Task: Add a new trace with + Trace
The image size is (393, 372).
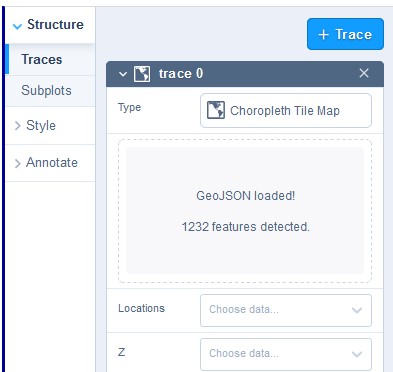Action: pyautogui.click(x=345, y=34)
